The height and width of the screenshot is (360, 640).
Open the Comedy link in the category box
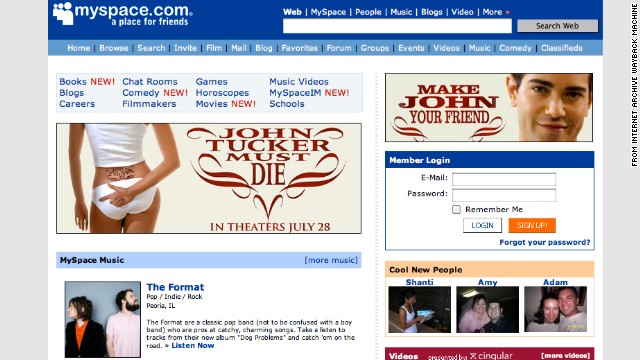point(141,93)
